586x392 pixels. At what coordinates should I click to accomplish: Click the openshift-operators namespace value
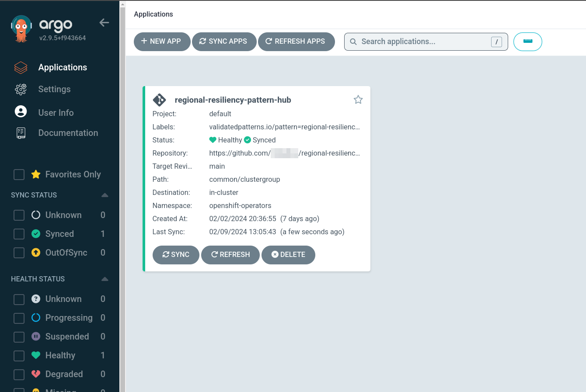240,206
